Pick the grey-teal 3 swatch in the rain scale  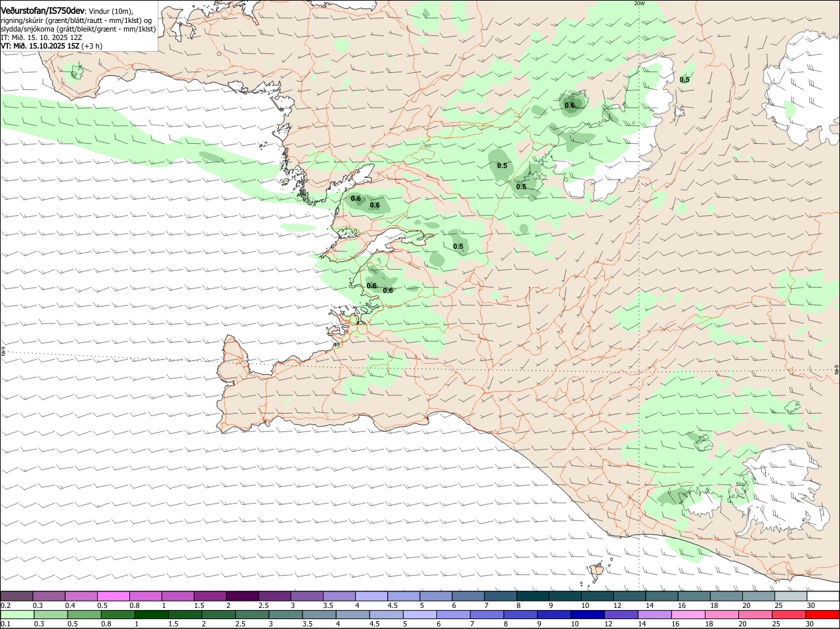tap(286, 615)
